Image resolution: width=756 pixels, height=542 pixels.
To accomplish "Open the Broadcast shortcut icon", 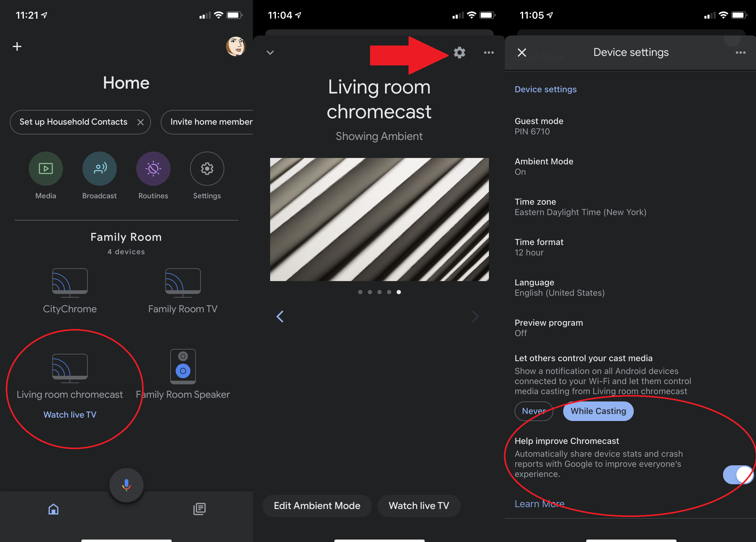I will [x=99, y=169].
